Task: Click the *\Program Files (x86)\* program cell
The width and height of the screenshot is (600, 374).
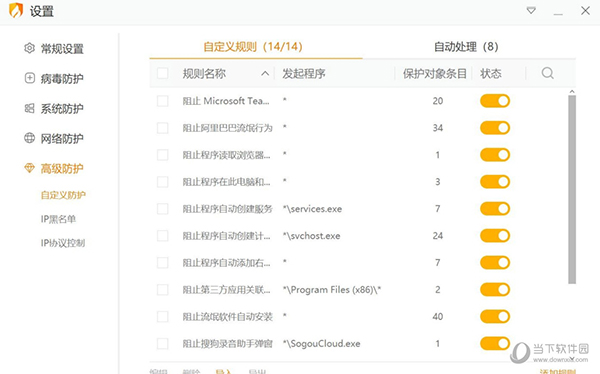Action: (332, 290)
